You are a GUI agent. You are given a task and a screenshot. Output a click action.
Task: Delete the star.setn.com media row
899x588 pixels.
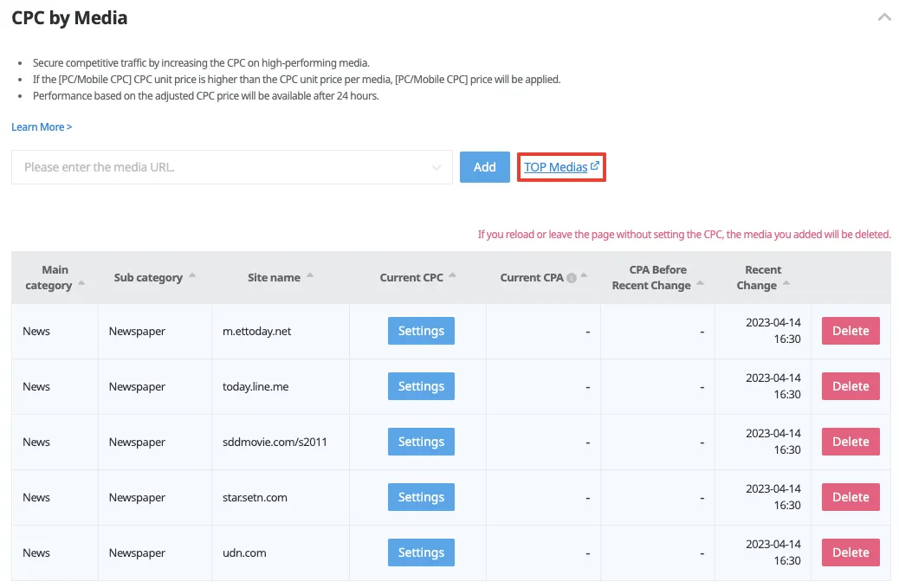point(850,497)
